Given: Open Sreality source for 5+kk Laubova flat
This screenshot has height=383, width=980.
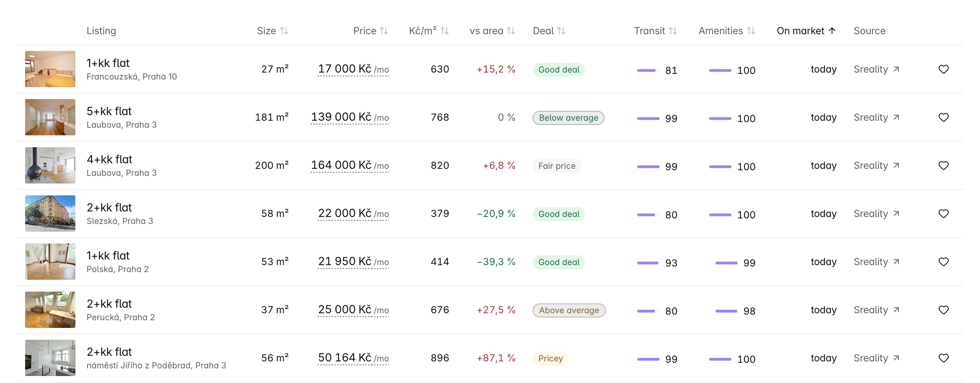Looking at the screenshot, I should 876,118.
